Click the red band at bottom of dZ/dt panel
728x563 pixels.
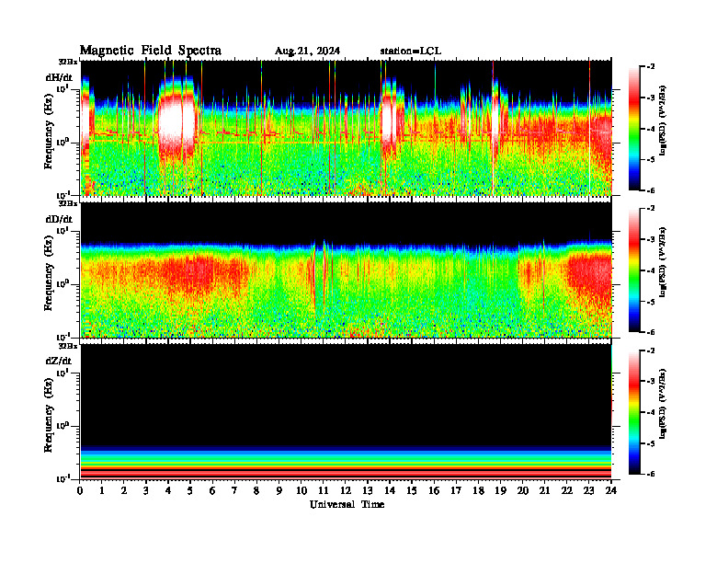tap(346, 473)
